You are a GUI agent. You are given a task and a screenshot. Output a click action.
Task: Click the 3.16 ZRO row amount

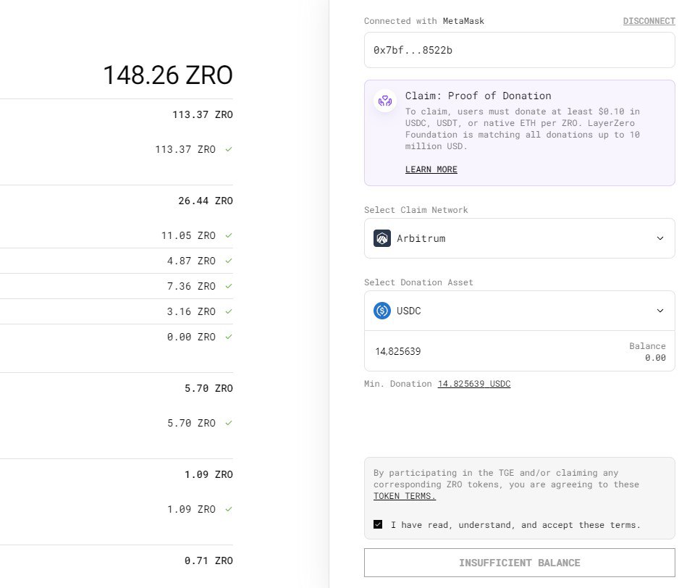[191, 311]
